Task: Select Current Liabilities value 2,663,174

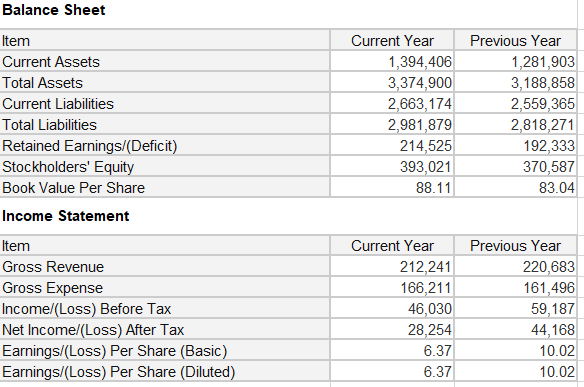Action: [x=420, y=104]
